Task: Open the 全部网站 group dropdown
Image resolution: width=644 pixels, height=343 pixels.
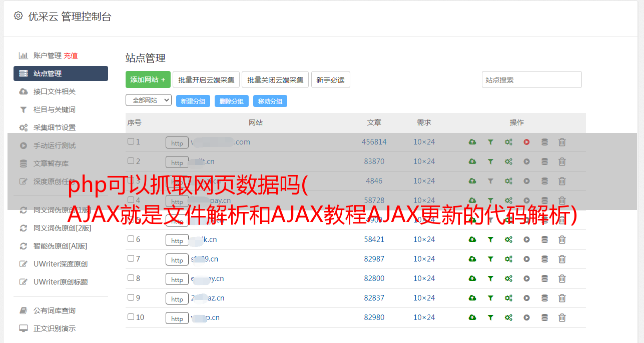Action: (x=149, y=100)
